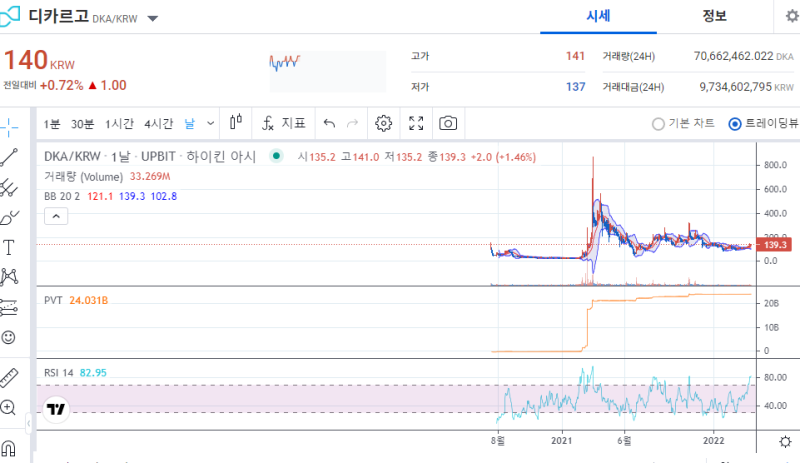800x463 pixels.
Task: Open the fx indicators menu
Action: pyautogui.click(x=284, y=123)
